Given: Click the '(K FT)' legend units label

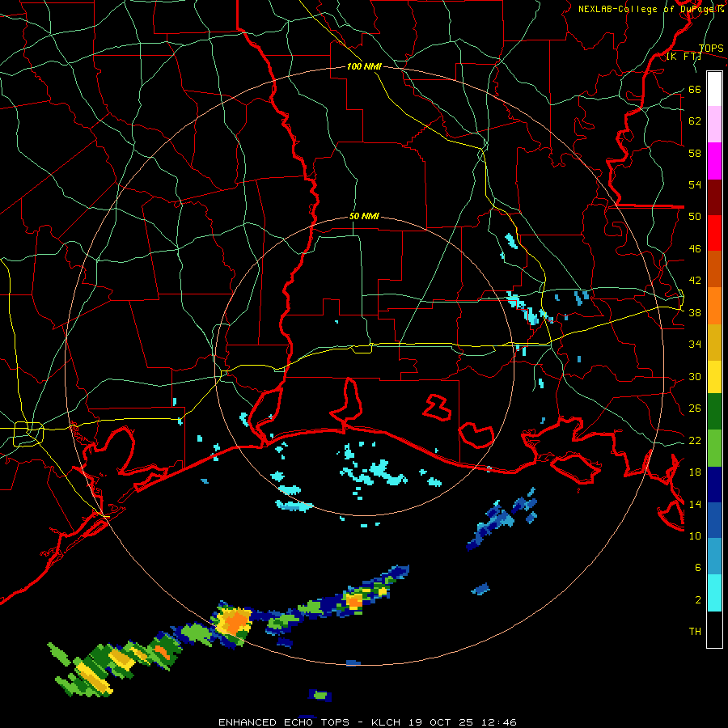Looking at the screenshot, I should pos(684,57).
